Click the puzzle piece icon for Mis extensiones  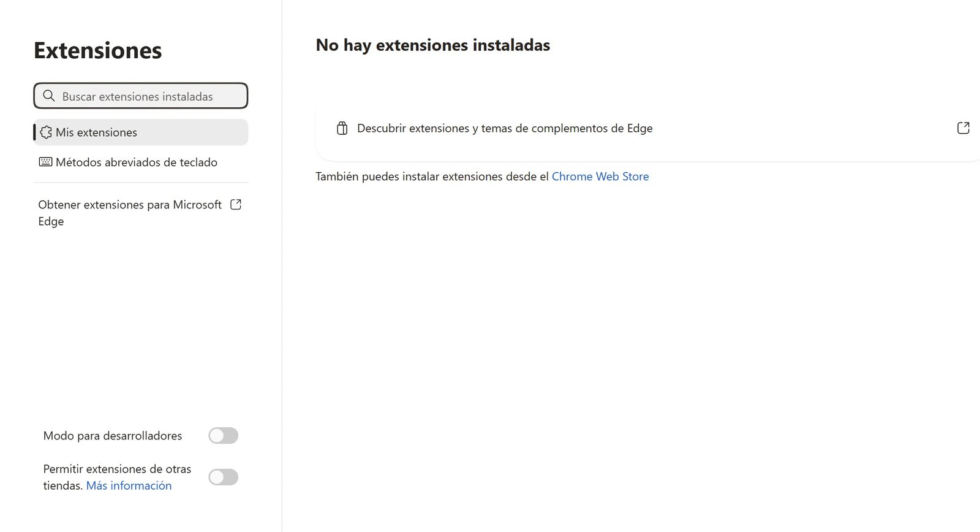tap(46, 132)
